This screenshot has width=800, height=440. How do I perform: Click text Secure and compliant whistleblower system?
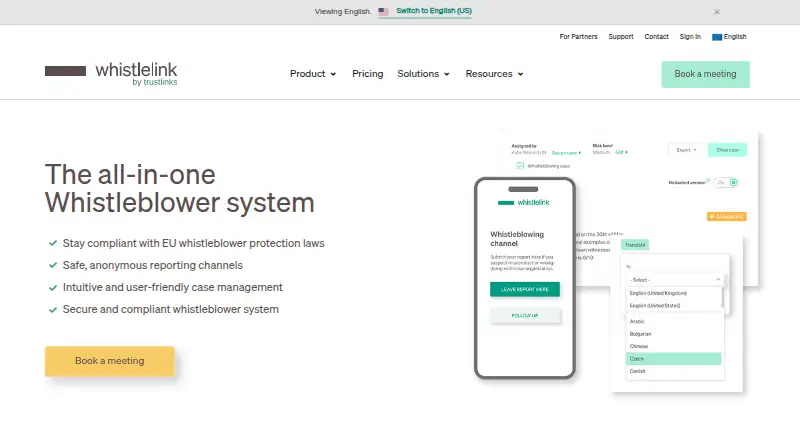point(170,309)
